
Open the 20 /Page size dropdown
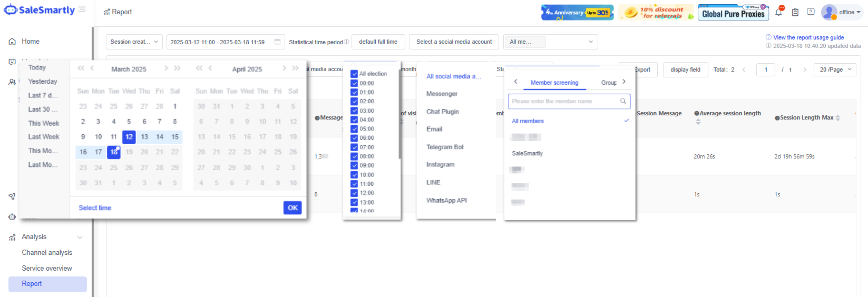click(x=835, y=70)
